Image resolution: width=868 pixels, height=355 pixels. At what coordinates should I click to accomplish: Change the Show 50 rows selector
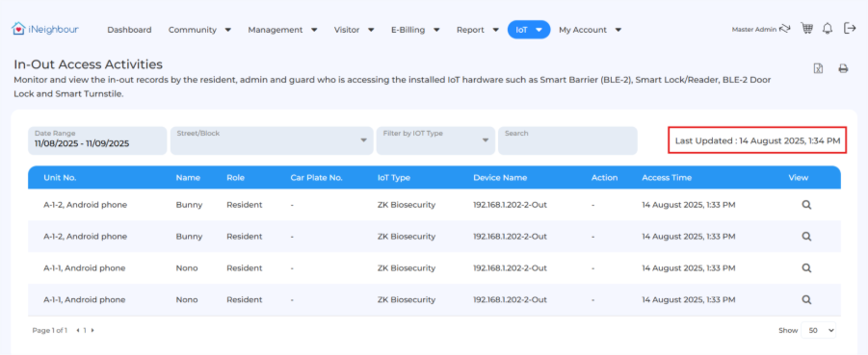coord(818,330)
